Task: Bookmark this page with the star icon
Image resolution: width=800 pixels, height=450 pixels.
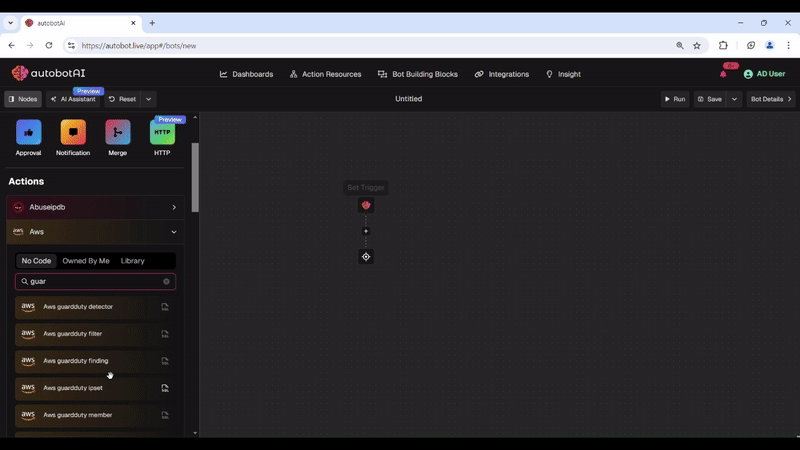Action: [x=697, y=45]
